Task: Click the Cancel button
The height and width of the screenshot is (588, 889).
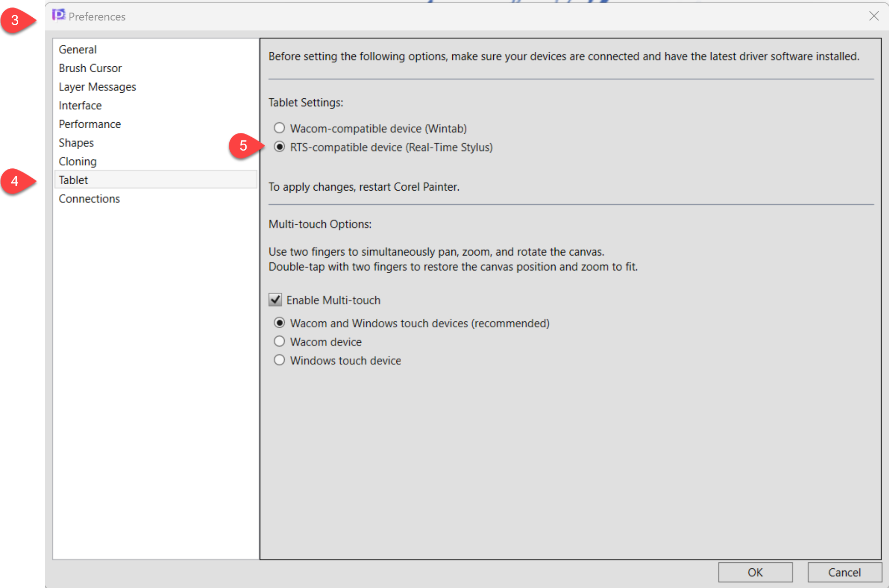Action: point(844,572)
